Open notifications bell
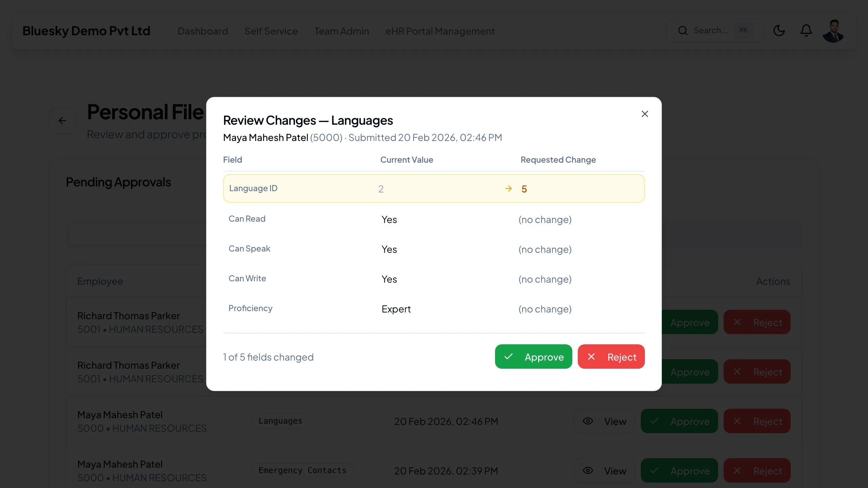Viewport: 868px width, 488px height. [x=806, y=30]
